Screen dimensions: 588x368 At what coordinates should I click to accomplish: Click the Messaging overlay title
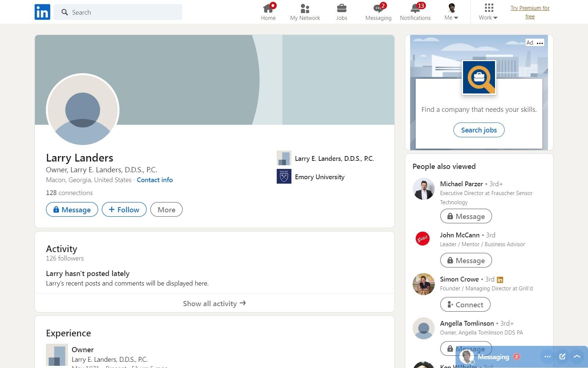(493, 357)
